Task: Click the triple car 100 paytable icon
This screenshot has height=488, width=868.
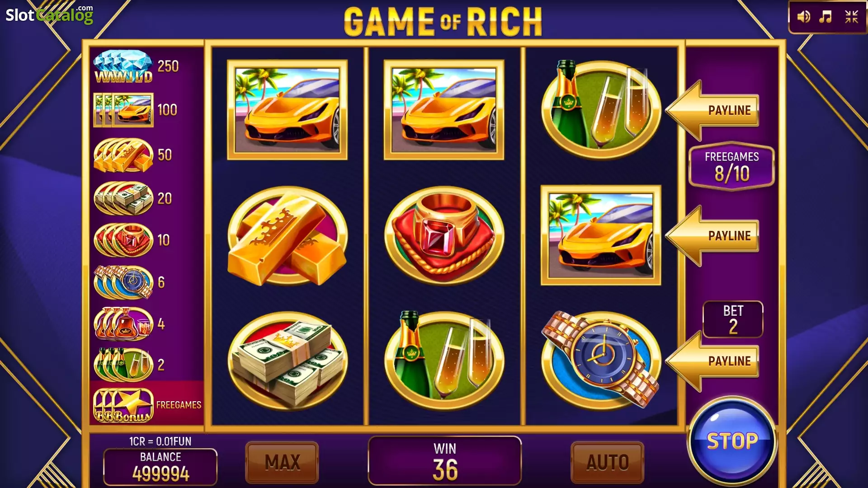Action: click(x=123, y=110)
